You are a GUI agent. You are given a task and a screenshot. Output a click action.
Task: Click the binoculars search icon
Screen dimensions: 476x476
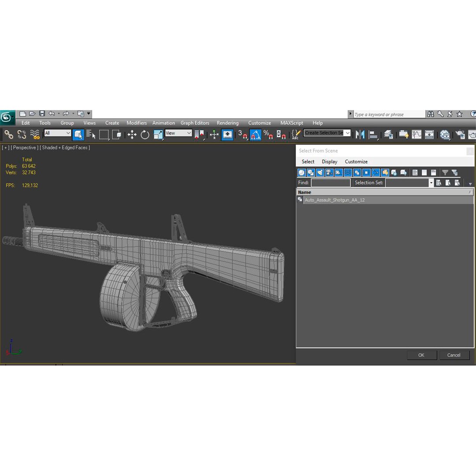click(431, 114)
